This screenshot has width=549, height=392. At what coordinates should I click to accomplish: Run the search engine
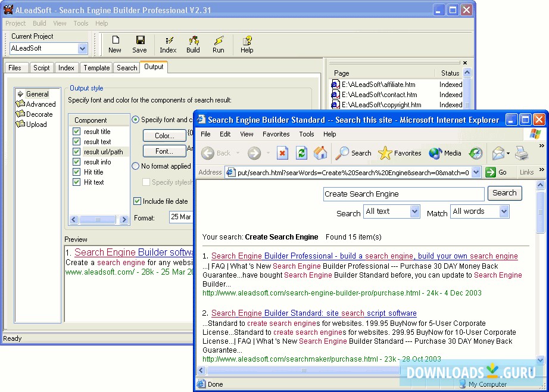click(x=218, y=43)
